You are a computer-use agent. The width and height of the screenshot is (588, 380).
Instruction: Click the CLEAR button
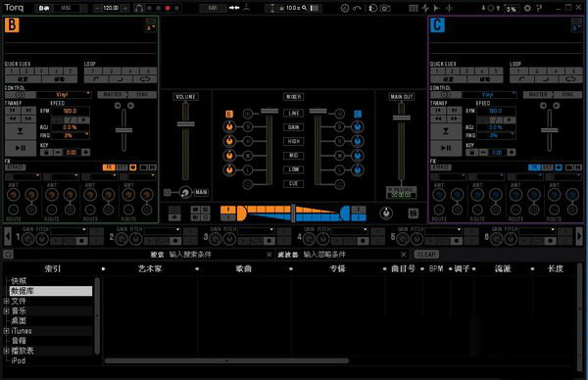tap(426, 254)
